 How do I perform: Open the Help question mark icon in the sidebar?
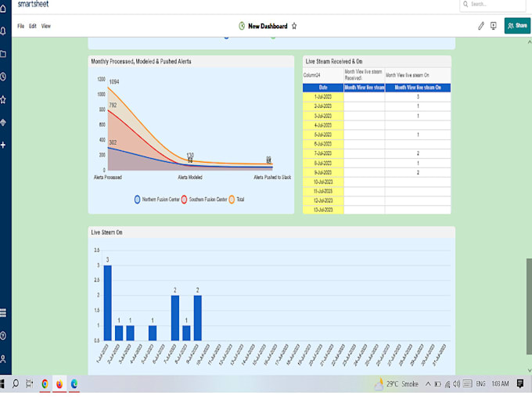pos(3,336)
